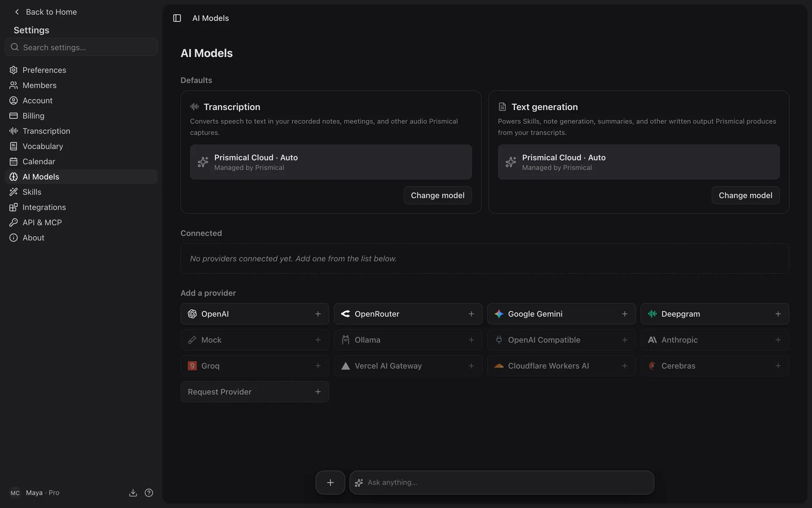Open Billing settings page

[81, 116]
